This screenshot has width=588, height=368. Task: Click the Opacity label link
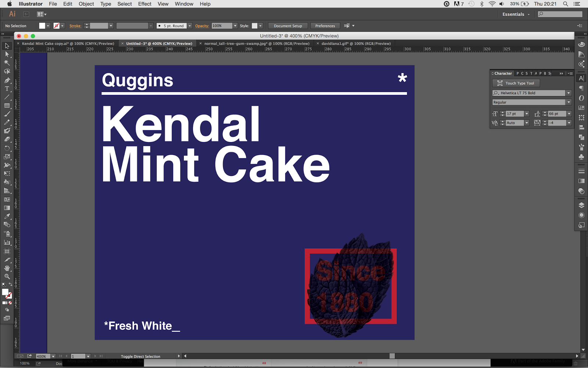click(202, 26)
